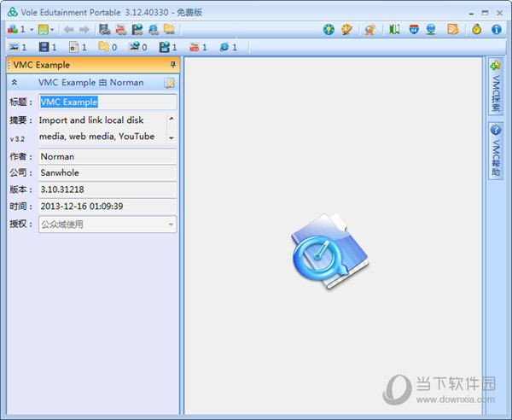Screen dimensions: 512x420
Task: Click the light bulb tips icon
Action: [x=329, y=30]
